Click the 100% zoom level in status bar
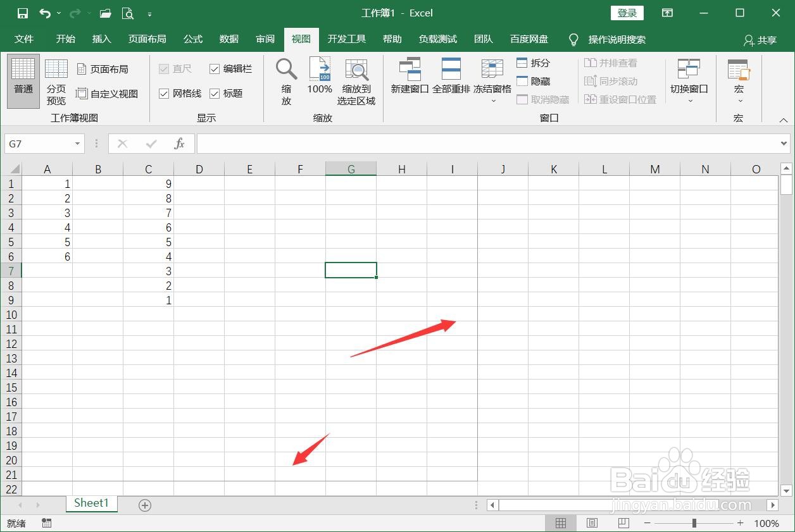Screen dimensions: 795x532 [x=767, y=523]
